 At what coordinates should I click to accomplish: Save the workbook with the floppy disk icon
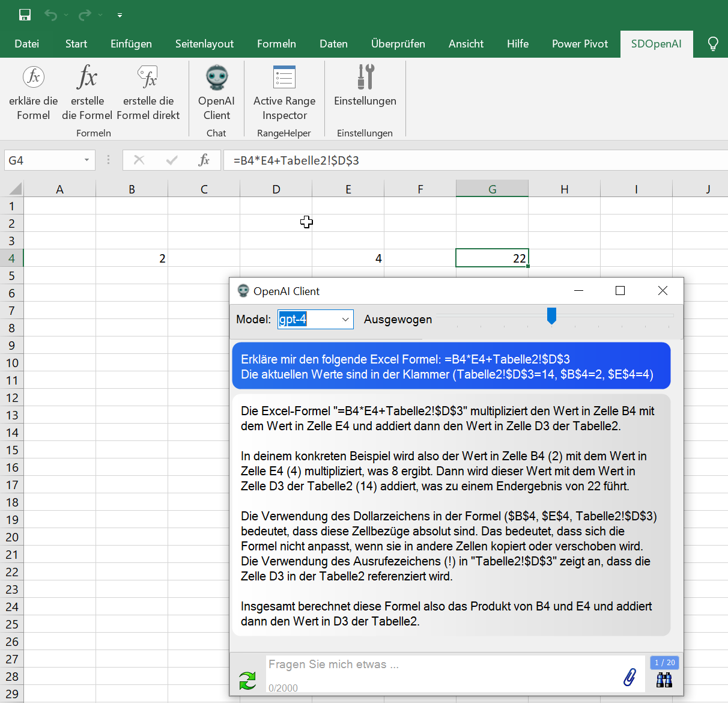click(25, 14)
